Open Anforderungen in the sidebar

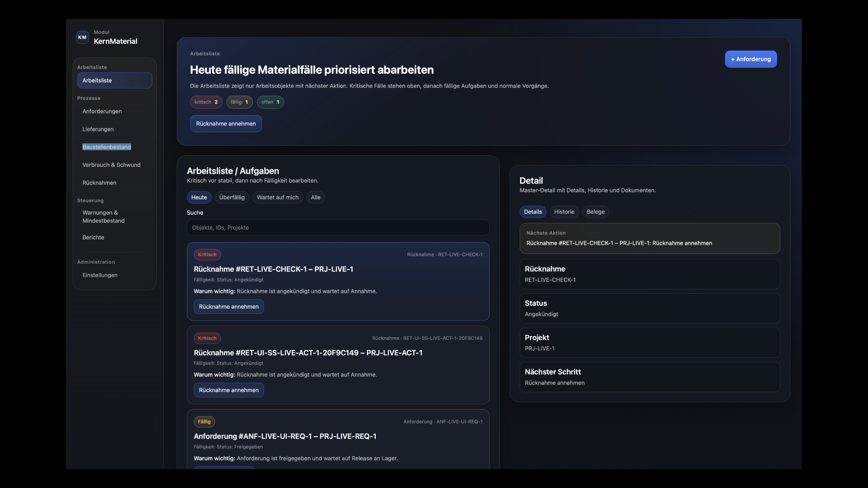point(102,111)
